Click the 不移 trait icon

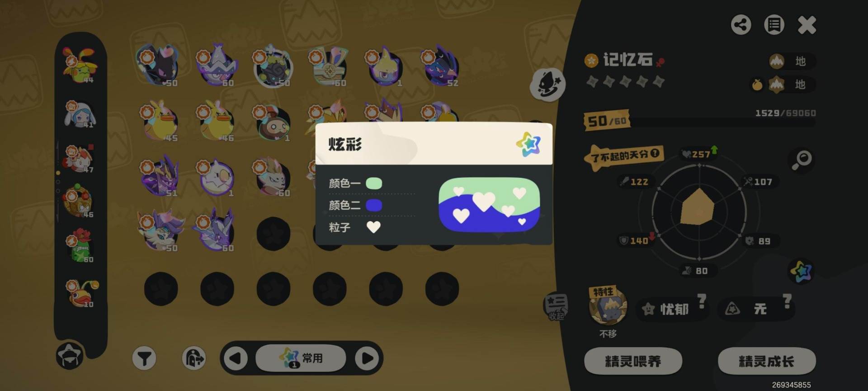(608, 306)
